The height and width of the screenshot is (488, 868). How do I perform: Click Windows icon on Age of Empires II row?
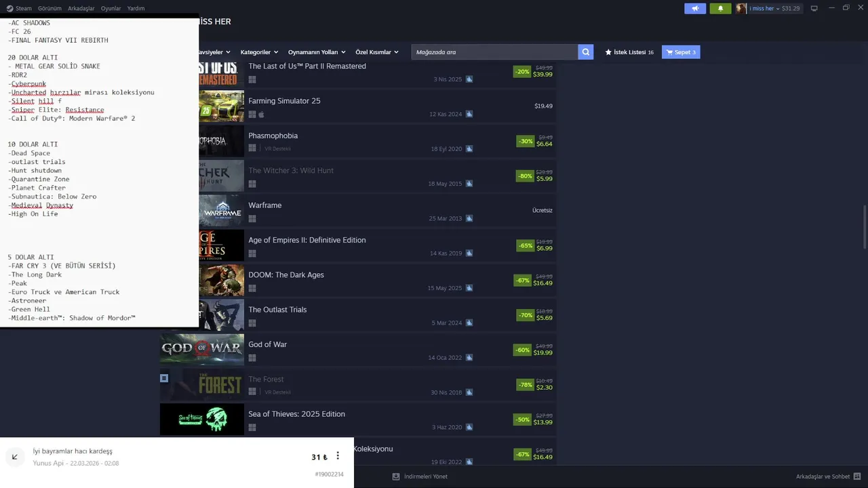(x=252, y=253)
